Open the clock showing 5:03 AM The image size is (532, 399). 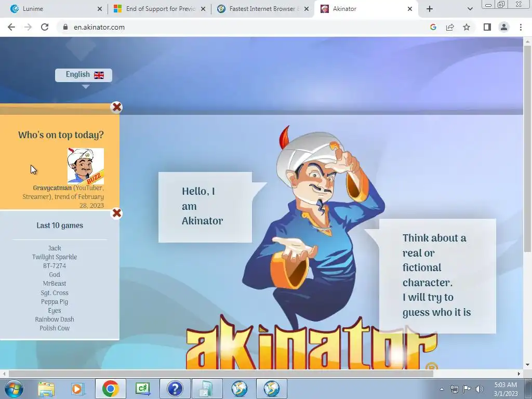click(506, 389)
